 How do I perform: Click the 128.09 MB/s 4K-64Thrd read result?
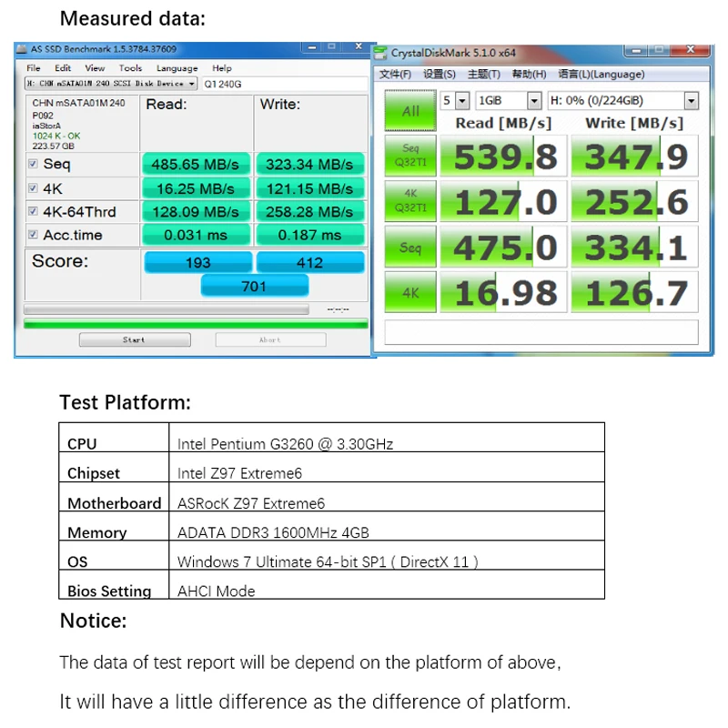[x=196, y=212]
